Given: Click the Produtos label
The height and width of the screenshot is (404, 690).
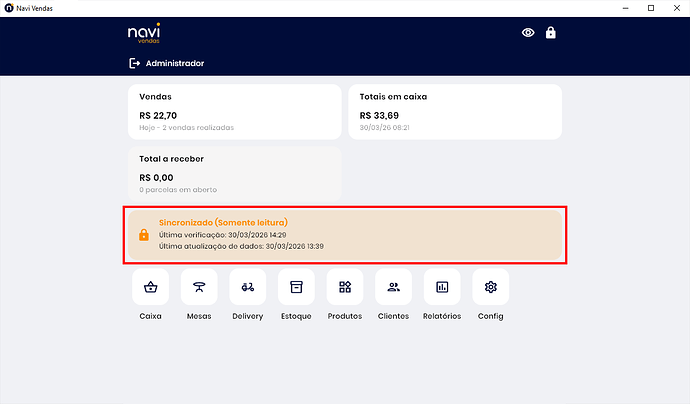Looking at the screenshot, I should 345,316.
